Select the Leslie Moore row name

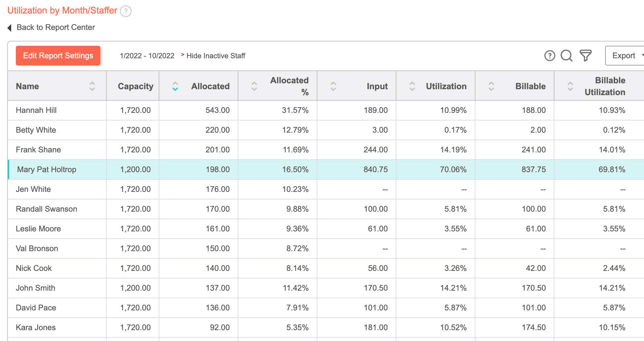38,229
